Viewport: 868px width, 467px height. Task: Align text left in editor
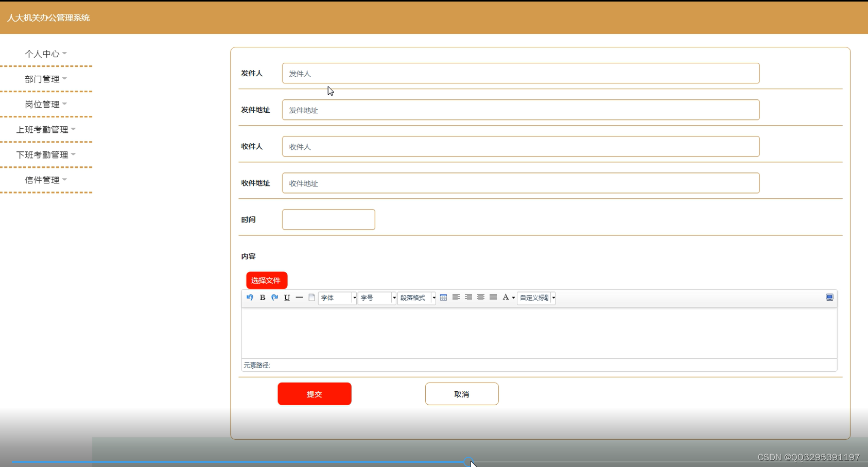point(456,298)
